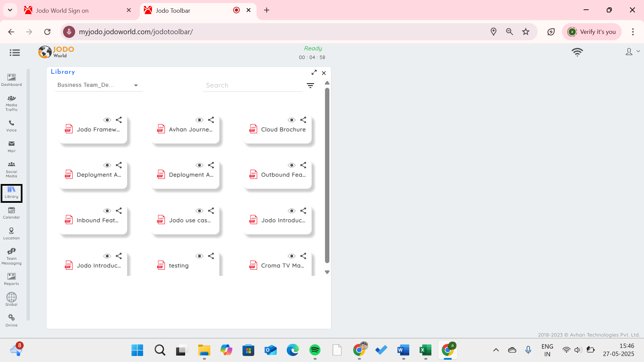Preview Inbound Features via eye icon
Image resolution: width=644 pixels, height=362 pixels.
pyautogui.click(x=107, y=211)
